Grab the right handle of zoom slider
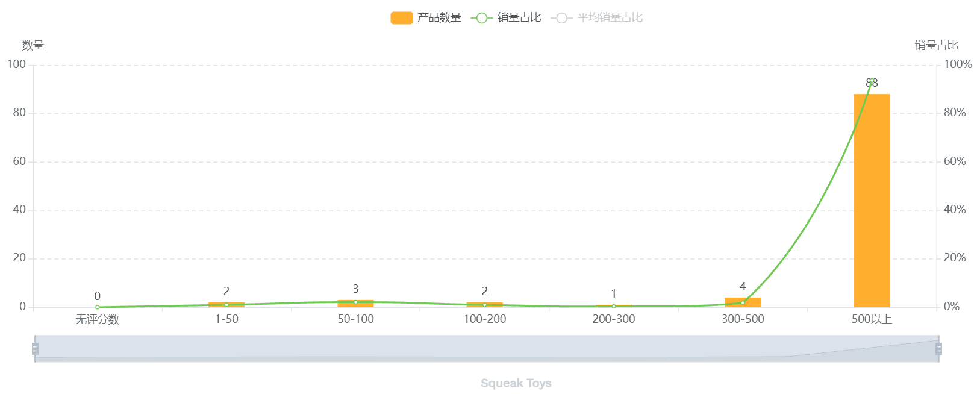The width and height of the screenshot is (980, 394). point(938,349)
